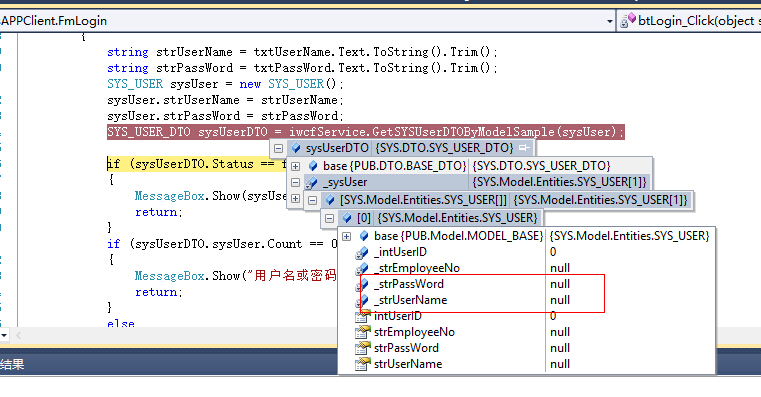The image size is (761, 397).
Task: Open the btLogin_Click member dropdown
Action: [x=690, y=21]
